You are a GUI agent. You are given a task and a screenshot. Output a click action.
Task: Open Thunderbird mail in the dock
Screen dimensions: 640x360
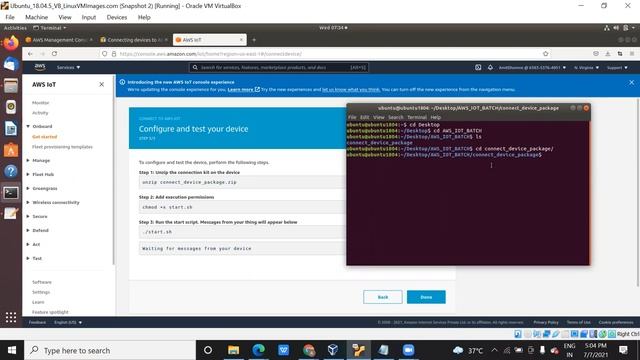11,64
